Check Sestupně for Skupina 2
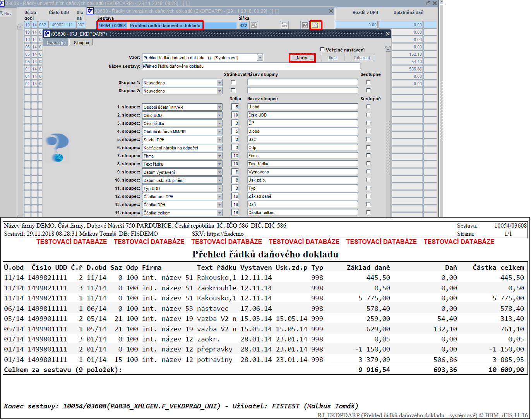531x420 pixels. (368, 91)
